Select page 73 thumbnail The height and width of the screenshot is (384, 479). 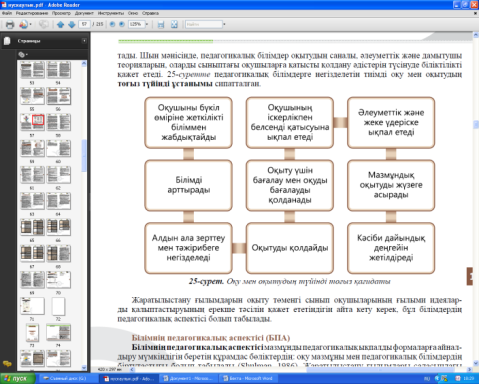pyautogui.click(x=32, y=332)
